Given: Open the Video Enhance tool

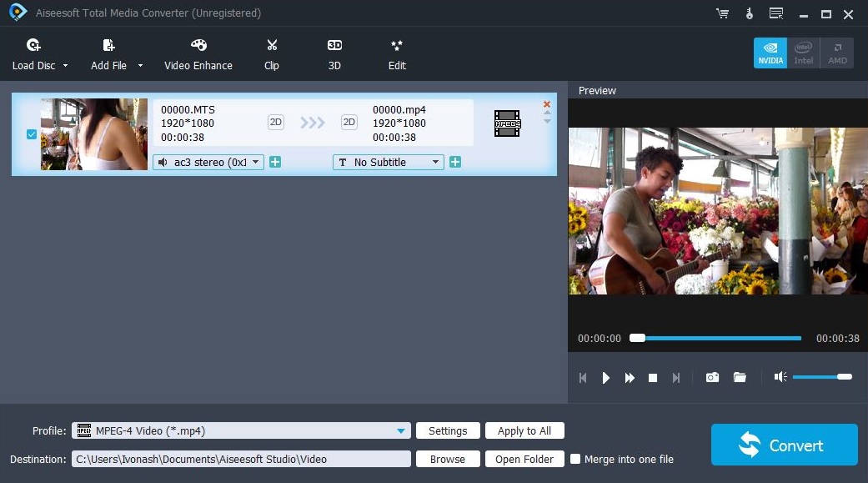Looking at the screenshot, I should pyautogui.click(x=198, y=53).
